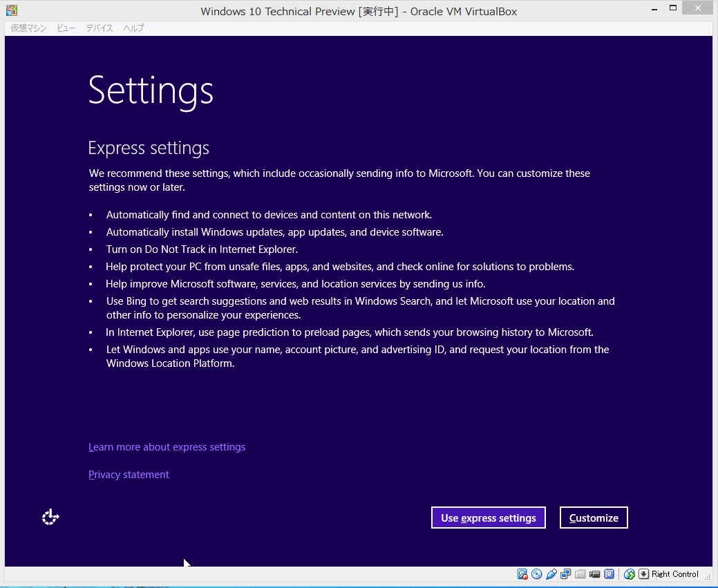Open the 仮想マシン menu
The height and width of the screenshot is (588, 718).
[28, 28]
